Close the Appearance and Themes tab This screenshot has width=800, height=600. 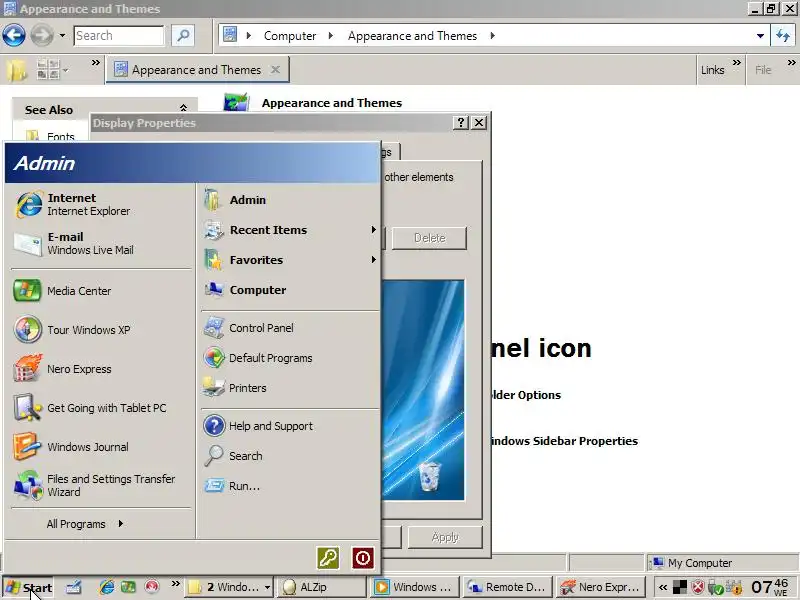click(276, 69)
